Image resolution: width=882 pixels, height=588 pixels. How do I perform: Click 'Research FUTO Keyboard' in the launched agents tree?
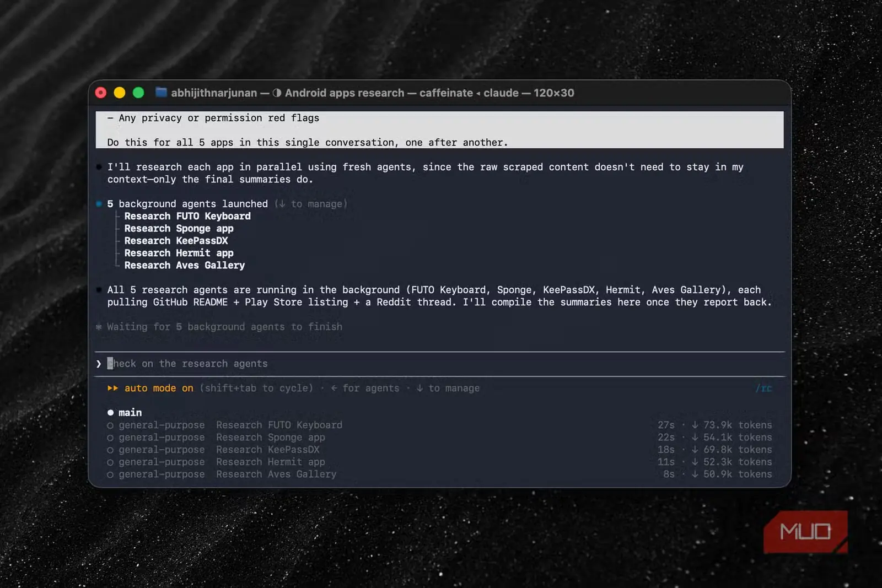187,216
